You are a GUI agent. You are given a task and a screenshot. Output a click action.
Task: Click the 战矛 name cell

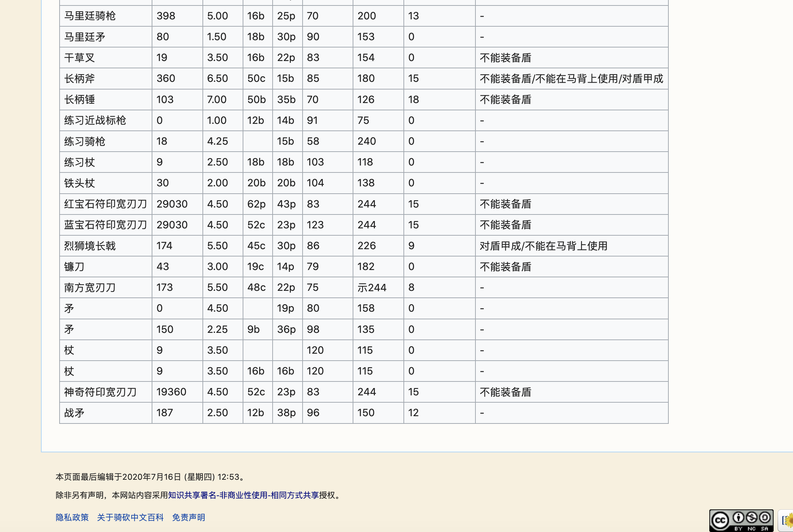coord(106,413)
